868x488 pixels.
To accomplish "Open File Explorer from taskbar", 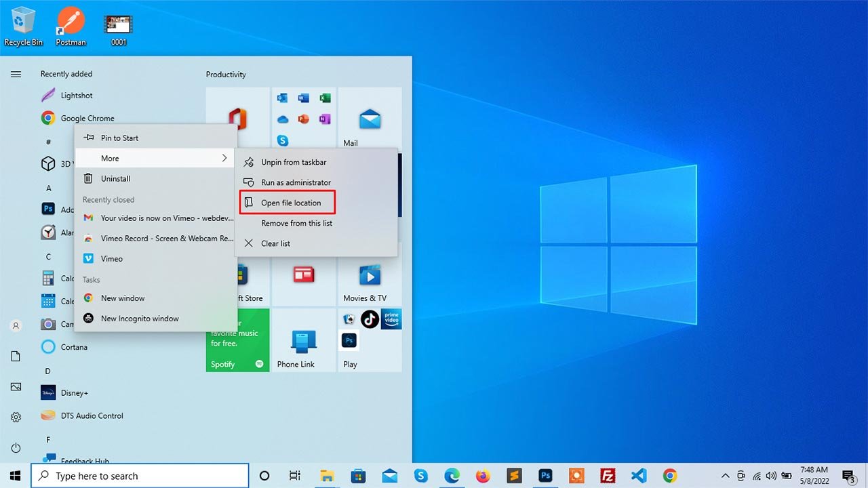I will coord(328,476).
